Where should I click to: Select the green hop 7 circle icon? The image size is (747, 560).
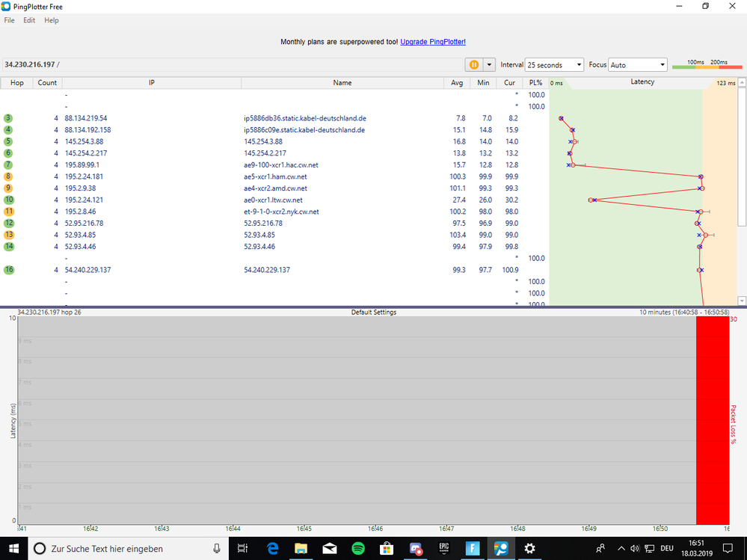point(8,164)
